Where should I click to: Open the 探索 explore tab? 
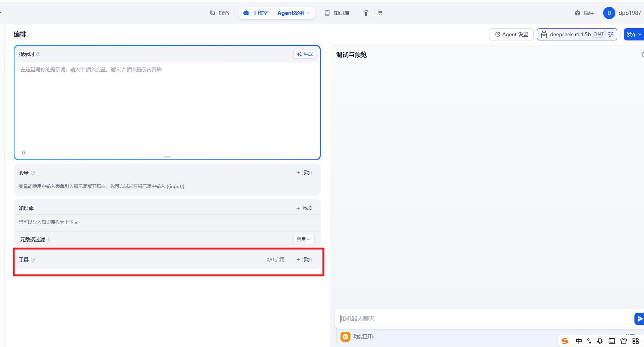point(220,13)
